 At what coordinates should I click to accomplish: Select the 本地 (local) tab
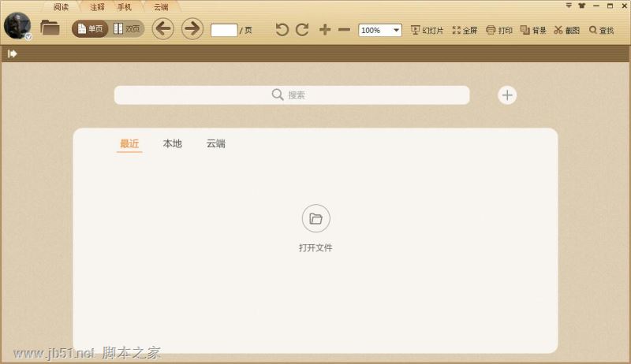173,143
